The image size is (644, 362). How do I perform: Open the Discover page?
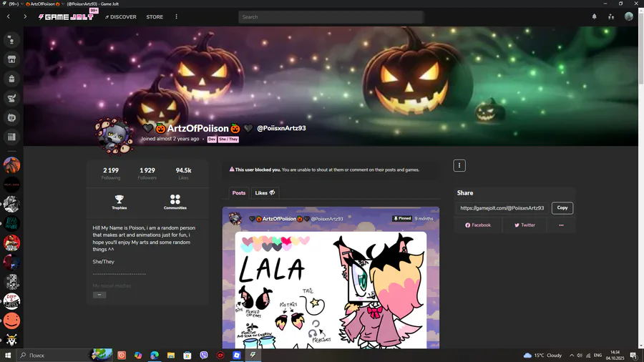(121, 17)
